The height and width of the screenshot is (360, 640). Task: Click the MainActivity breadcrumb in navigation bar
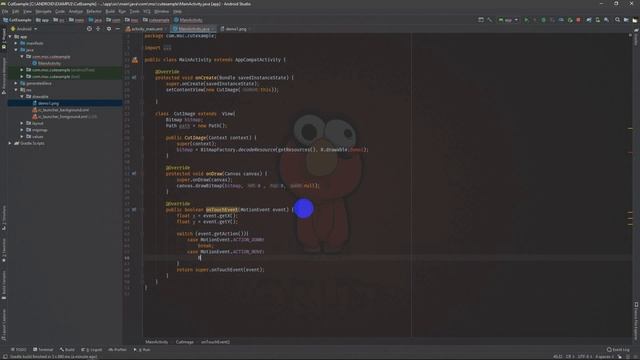[x=188, y=20]
